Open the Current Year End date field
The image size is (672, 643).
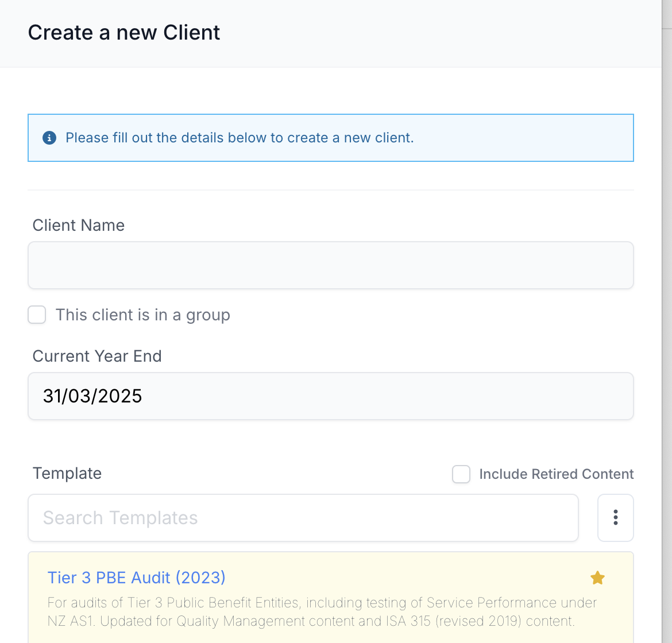[x=330, y=396]
